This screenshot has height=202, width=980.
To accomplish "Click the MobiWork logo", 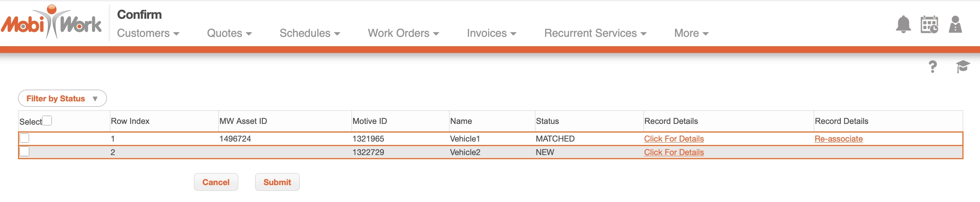I will point(51,23).
